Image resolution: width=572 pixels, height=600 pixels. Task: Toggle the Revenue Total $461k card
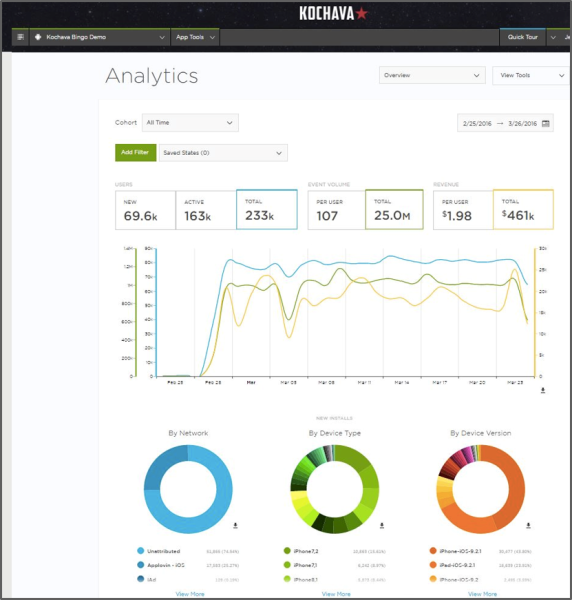tap(523, 209)
